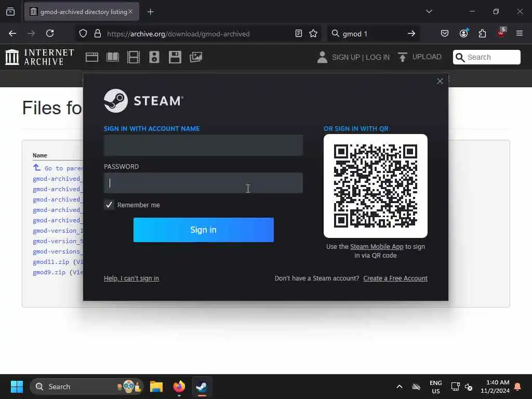This screenshot has height=399, width=532.
Task: Switch to Steam on taskbar
Action: coord(202,387)
